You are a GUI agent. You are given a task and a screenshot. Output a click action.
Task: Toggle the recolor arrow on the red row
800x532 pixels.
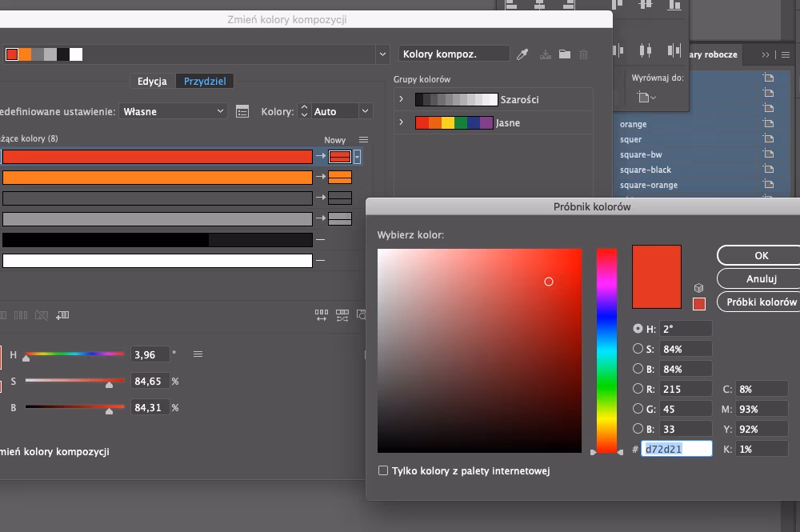pos(321,155)
